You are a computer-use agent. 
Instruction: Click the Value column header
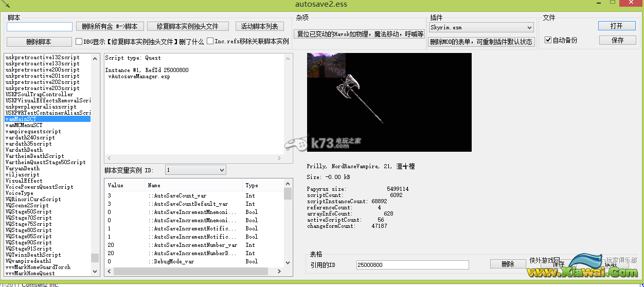(x=125, y=185)
